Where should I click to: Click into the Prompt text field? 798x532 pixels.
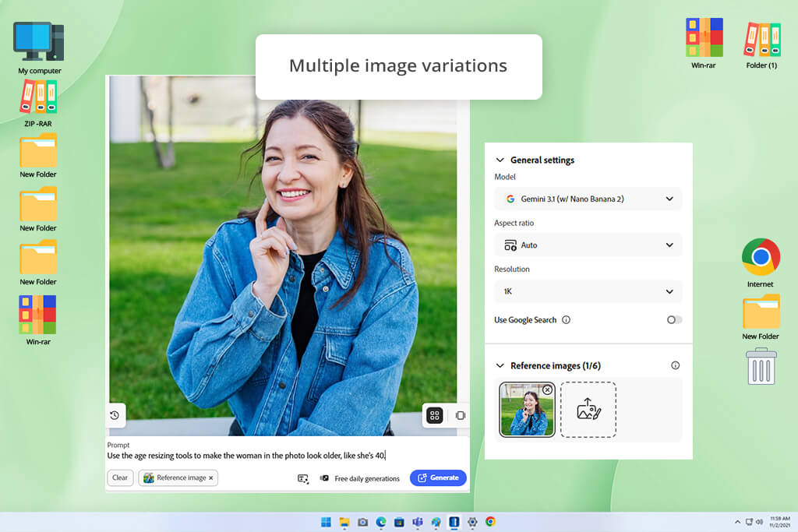tap(287, 456)
